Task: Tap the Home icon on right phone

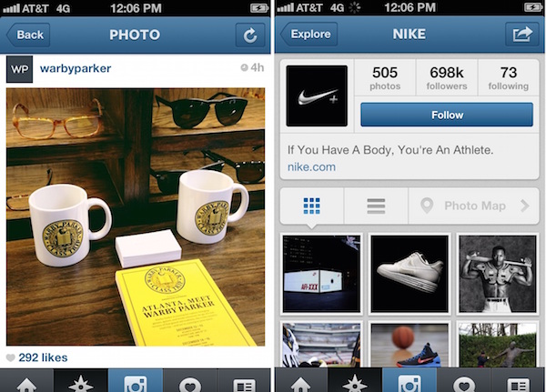Action: coord(301,381)
